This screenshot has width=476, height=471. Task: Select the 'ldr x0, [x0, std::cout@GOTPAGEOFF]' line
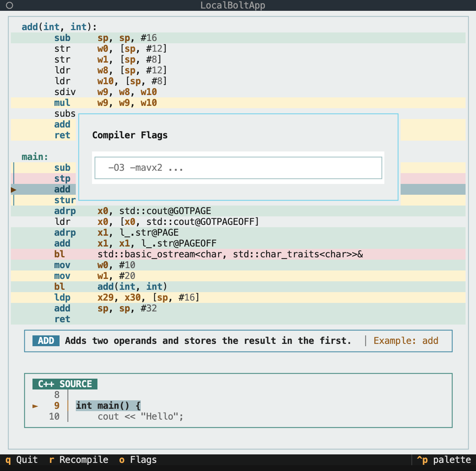[x=238, y=222]
